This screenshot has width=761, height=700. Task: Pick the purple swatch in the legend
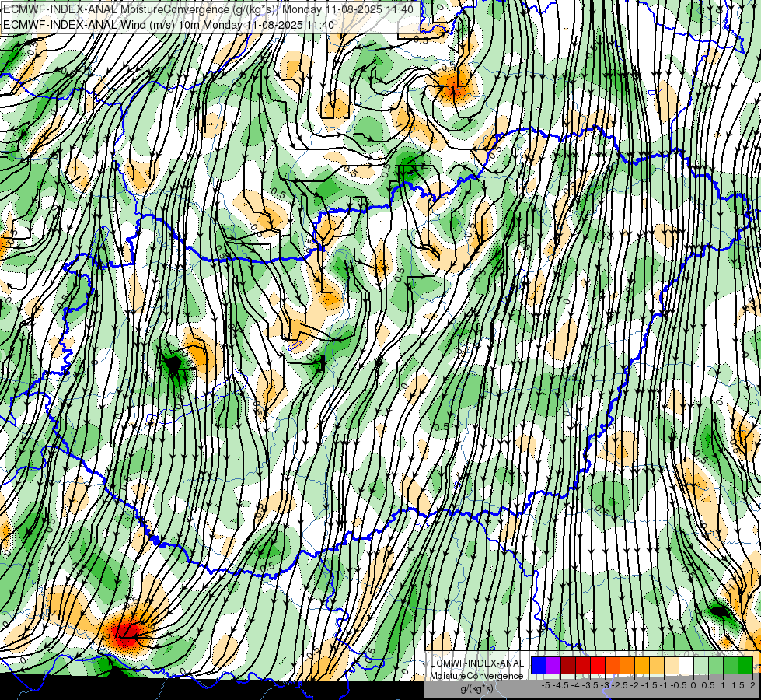tap(553, 665)
